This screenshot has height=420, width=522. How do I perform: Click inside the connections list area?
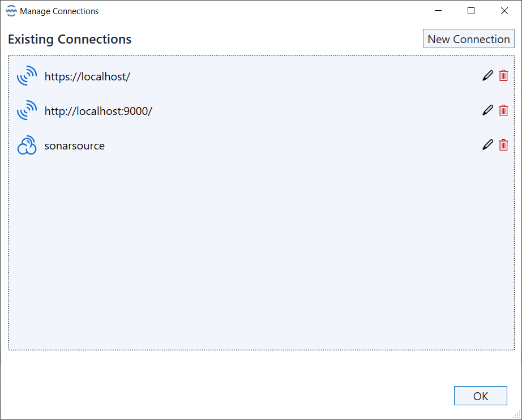260,255
